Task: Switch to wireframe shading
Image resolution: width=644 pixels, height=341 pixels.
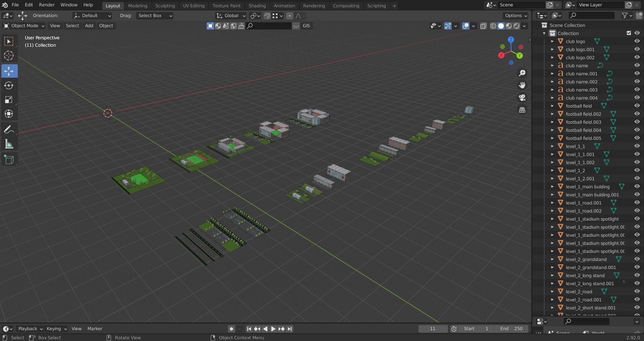Action: [493, 26]
